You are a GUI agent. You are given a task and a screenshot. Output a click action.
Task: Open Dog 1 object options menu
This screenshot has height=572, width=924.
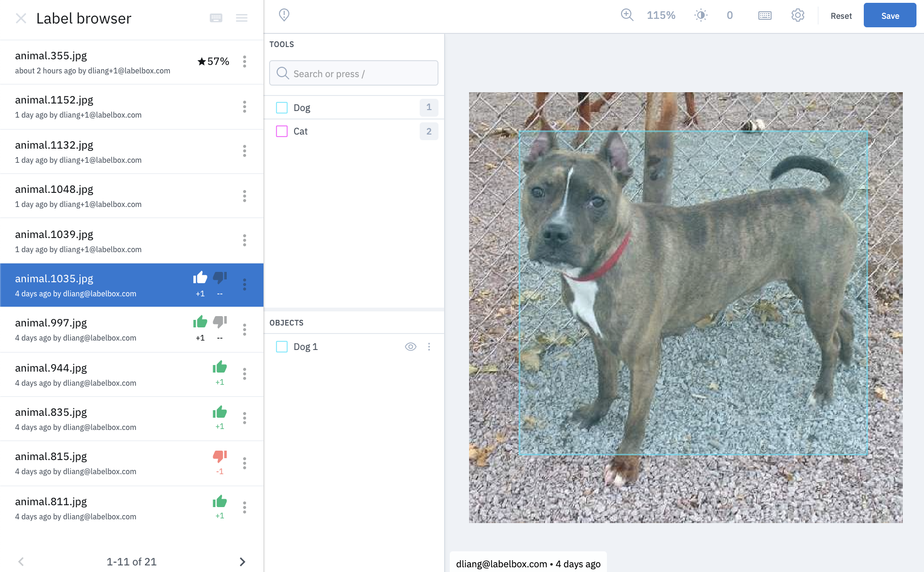click(x=429, y=347)
